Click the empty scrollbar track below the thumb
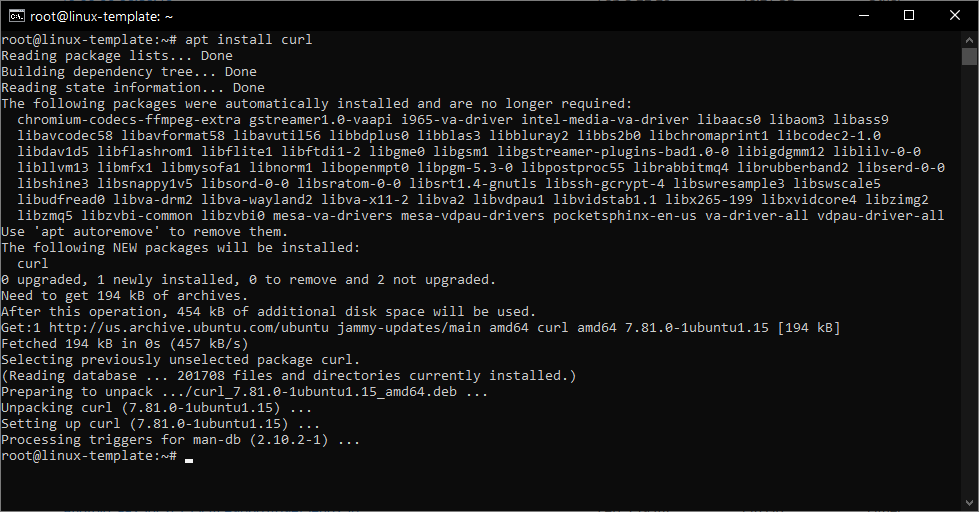979x512 pixels. [969, 300]
